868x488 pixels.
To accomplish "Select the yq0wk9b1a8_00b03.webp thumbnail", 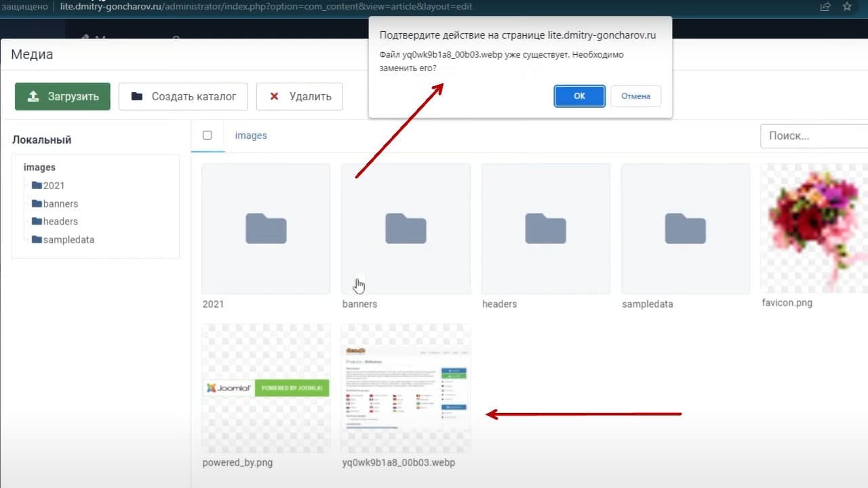I will (406, 388).
